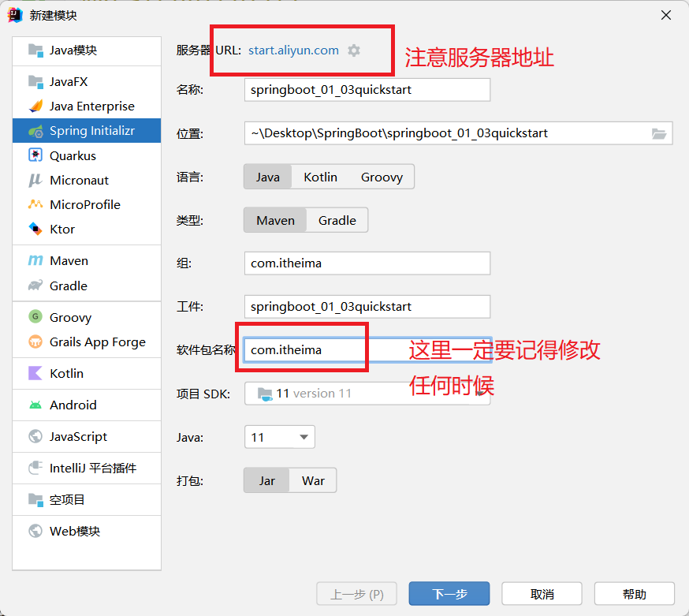Viewport: 689px width, 616px height.
Task: Click the Java模块 folder icon
Action: pos(35,50)
